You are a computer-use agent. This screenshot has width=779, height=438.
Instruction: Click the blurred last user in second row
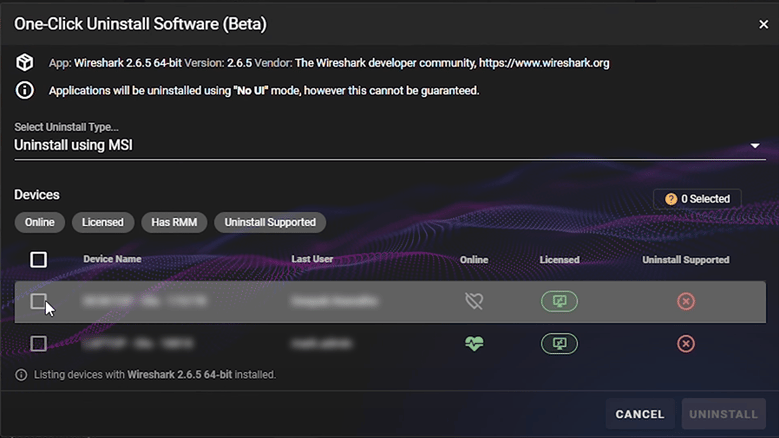[322, 343]
